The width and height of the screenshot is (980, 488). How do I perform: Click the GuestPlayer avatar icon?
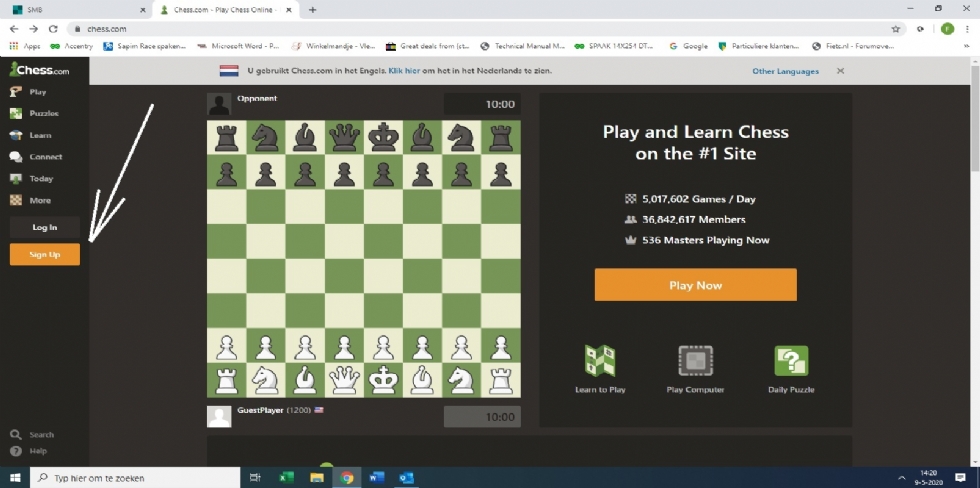219,417
